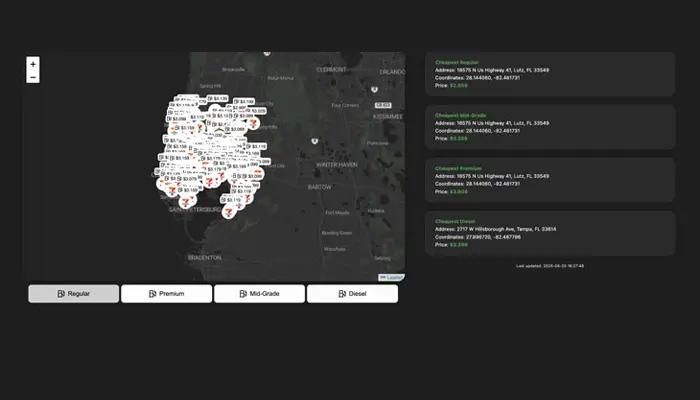Click highway shield icon west of Winter Haven

click(314, 141)
